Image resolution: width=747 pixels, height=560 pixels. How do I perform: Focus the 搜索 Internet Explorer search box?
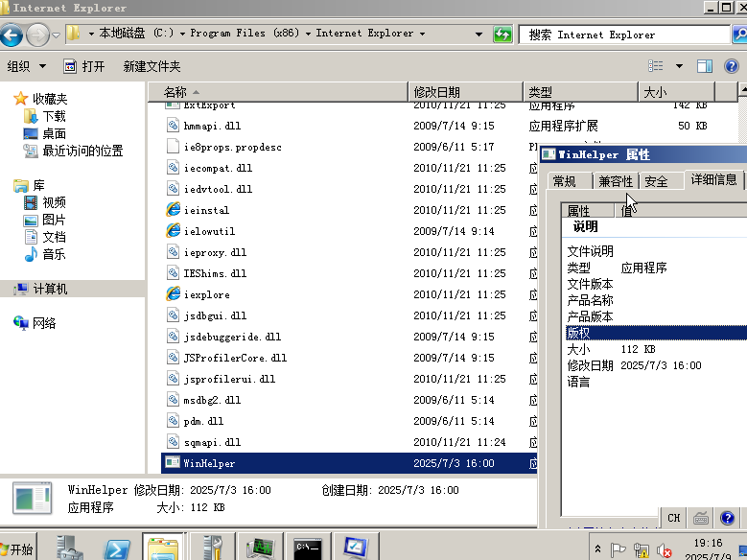[x=624, y=35]
